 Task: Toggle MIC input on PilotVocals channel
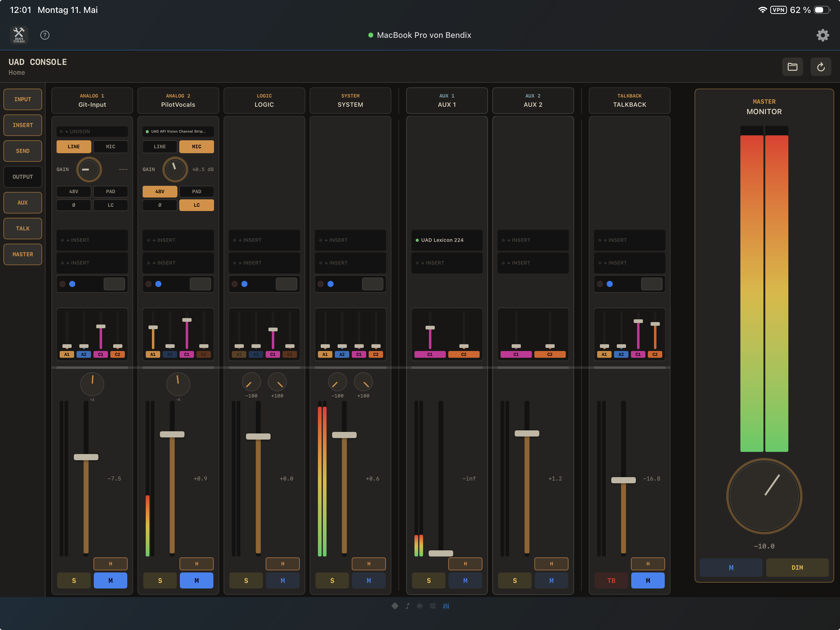click(196, 147)
